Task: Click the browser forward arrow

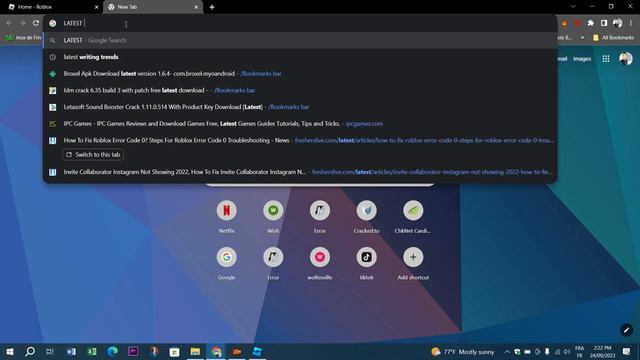Action: click(22, 23)
